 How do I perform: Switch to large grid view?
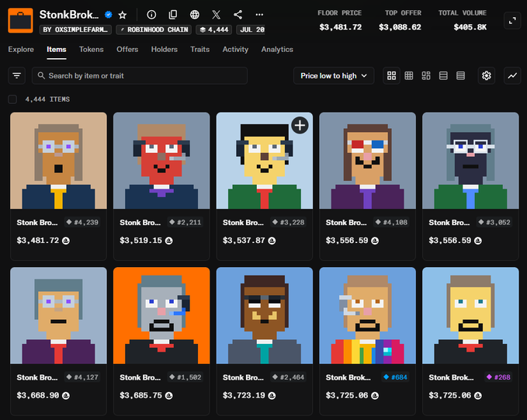[x=391, y=75]
